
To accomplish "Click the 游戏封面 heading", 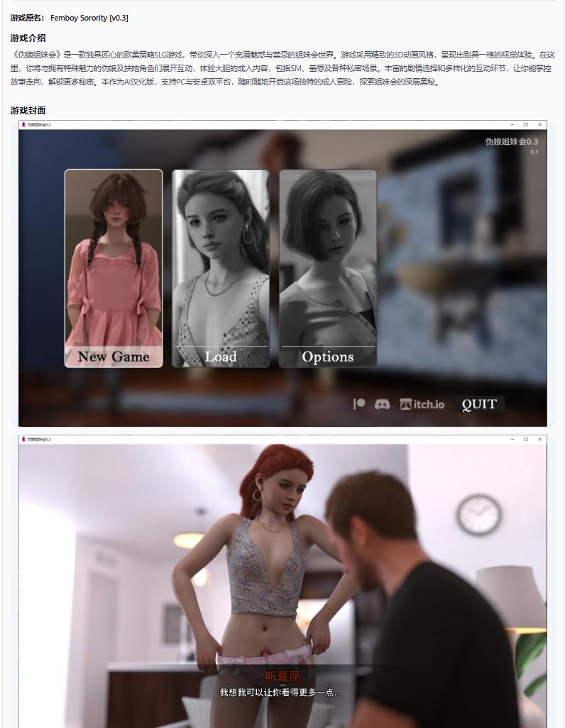I will click(x=28, y=111).
